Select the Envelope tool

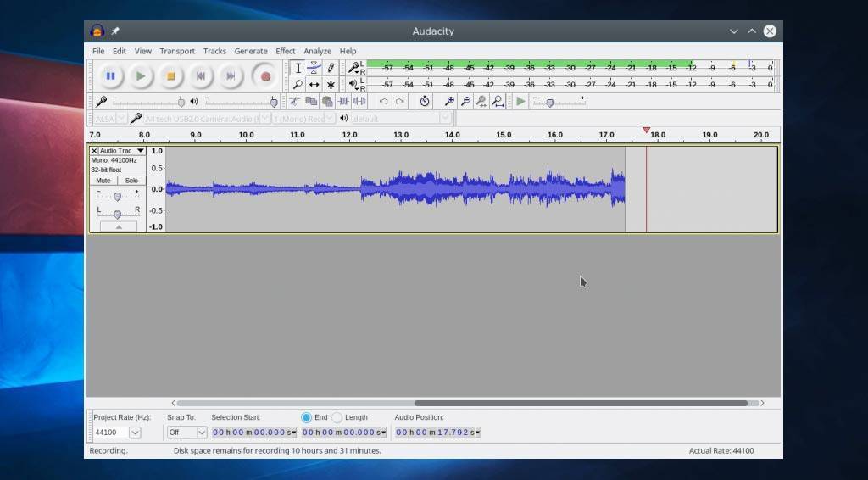point(314,68)
